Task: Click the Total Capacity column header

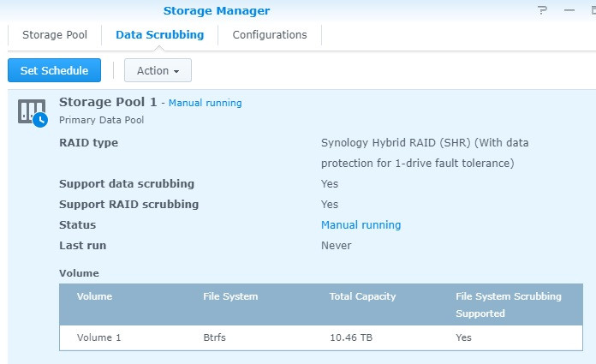Action: coord(362,296)
